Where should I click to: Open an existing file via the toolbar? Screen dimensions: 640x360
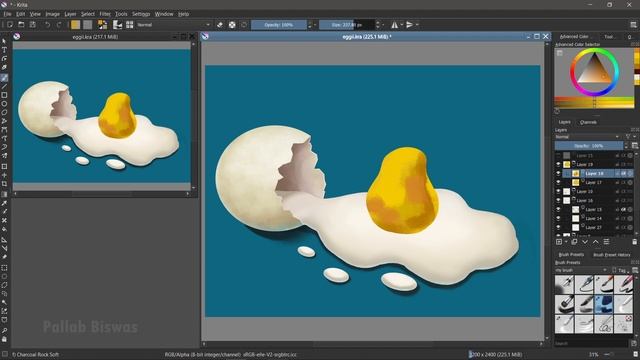coord(21,25)
